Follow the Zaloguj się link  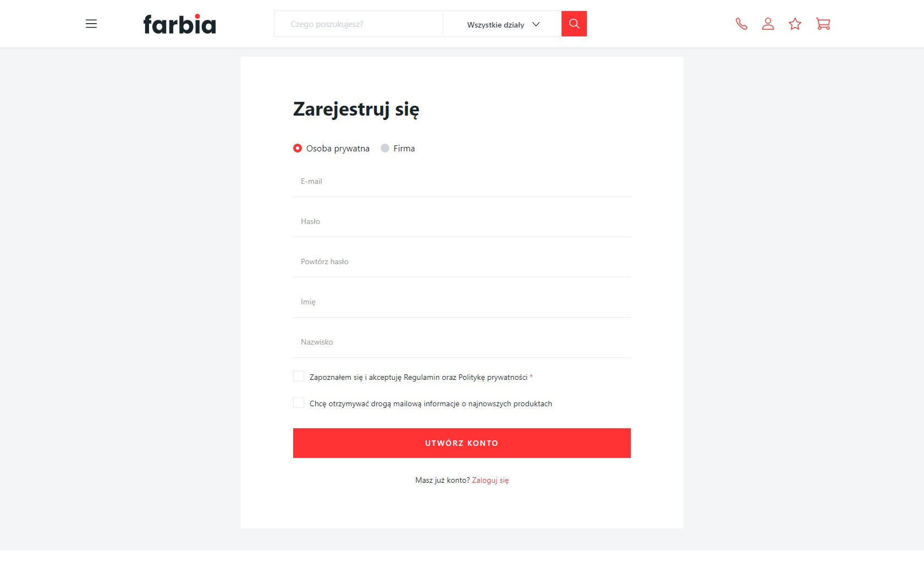pyautogui.click(x=490, y=480)
